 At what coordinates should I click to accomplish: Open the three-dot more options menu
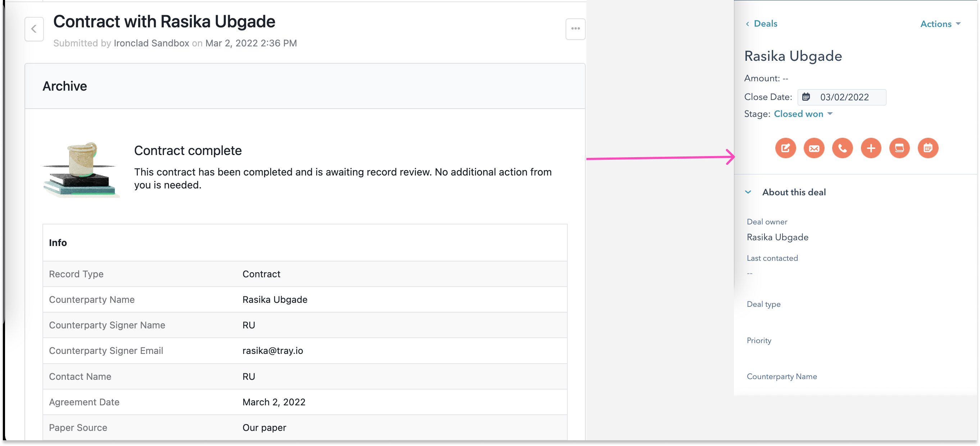575,29
